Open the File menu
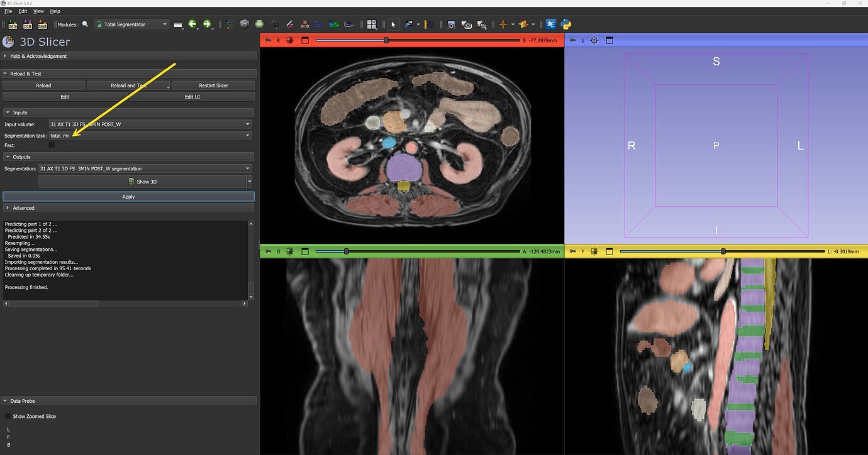Viewport: 868px width, 455px height. [8, 11]
